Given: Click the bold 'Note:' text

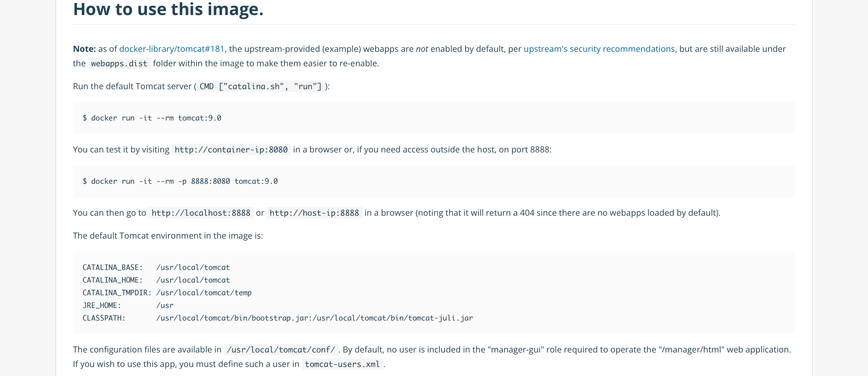Looking at the screenshot, I should tap(84, 49).
